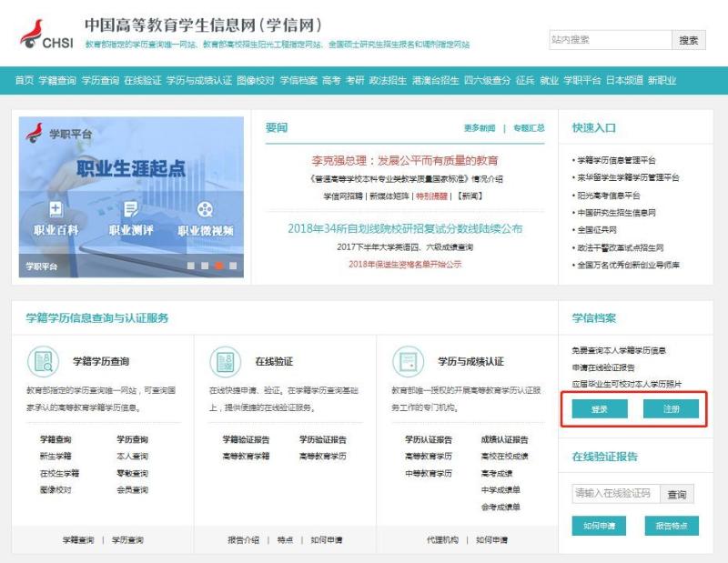Click the CHSI logo

[47, 34]
